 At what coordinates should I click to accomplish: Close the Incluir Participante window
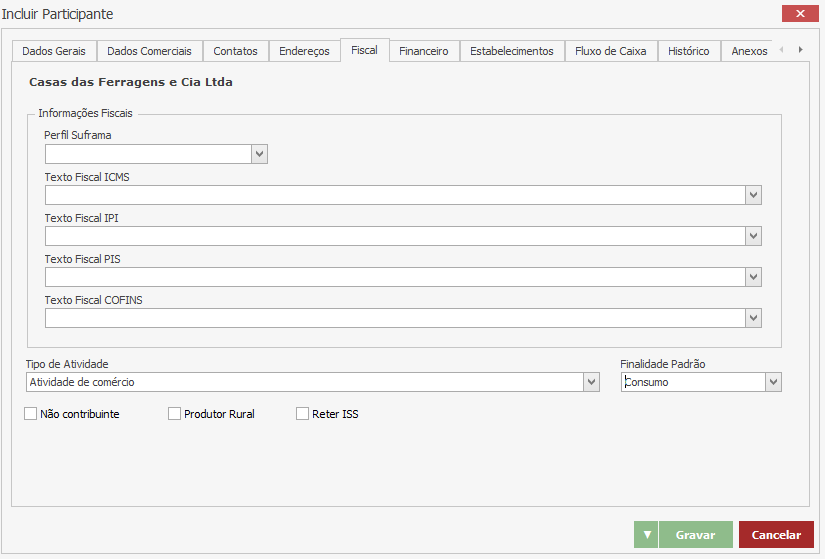tap(800, 13)
